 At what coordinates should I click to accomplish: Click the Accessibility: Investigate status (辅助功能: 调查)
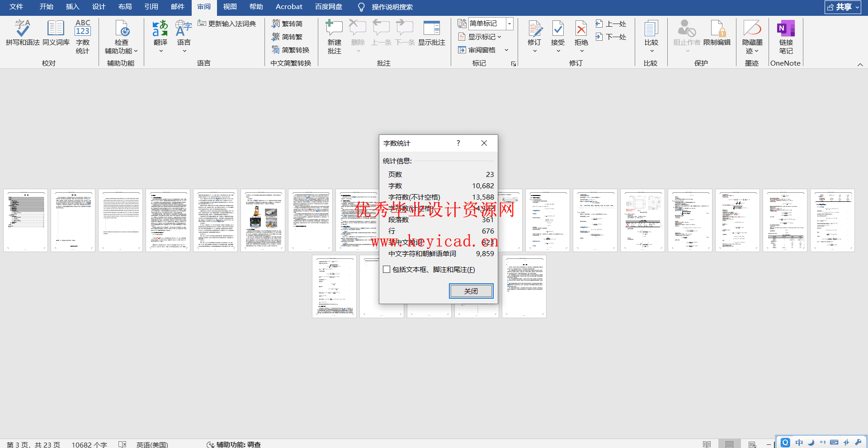pyautogui.click(x=233, y=444)
